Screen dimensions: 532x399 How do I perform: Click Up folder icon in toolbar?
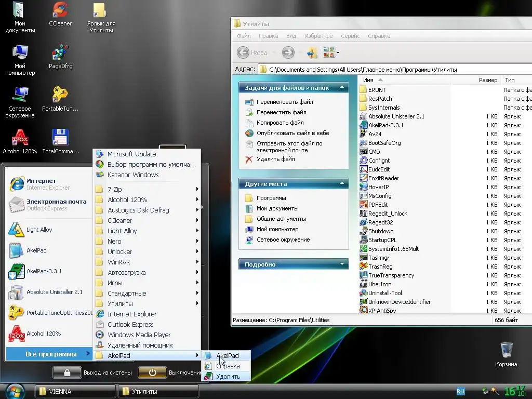(312, 52)
